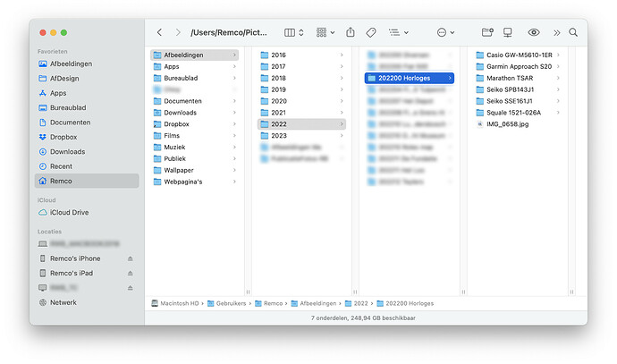Open the sort options list dropdown
617x364 pixels.
tap(398, 32)
